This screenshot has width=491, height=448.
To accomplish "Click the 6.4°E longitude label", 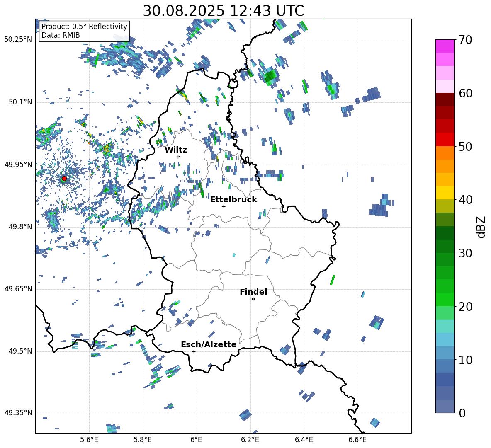I will coord(304,440).
